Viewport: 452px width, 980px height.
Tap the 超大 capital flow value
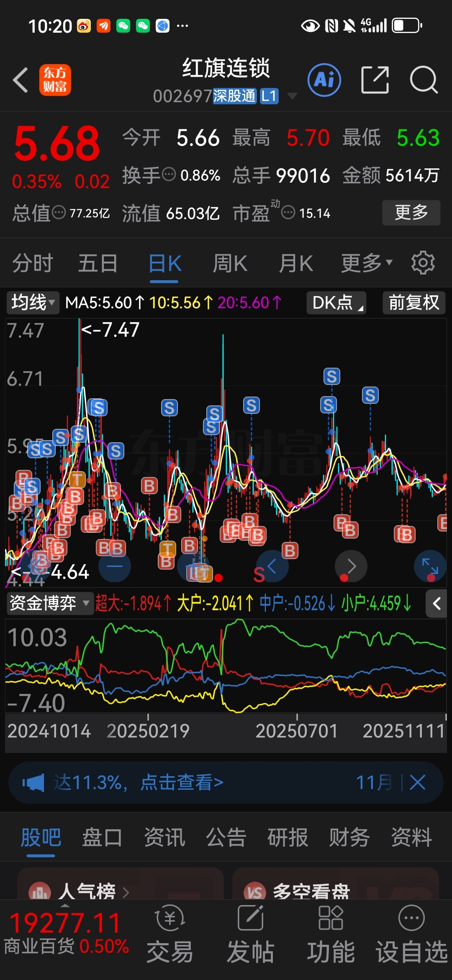[133, 603]
